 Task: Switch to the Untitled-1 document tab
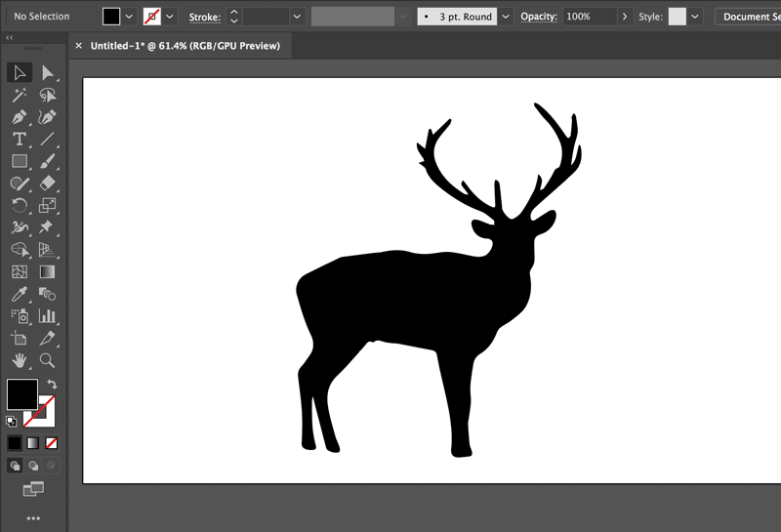click(185, 46)
